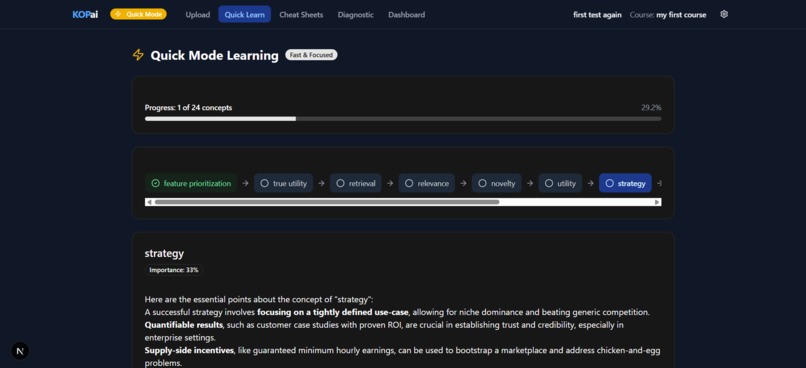Screen dimensions: 806x368
Task: Switch to the Quick Learn tab
Action: (x=245, y=14)
